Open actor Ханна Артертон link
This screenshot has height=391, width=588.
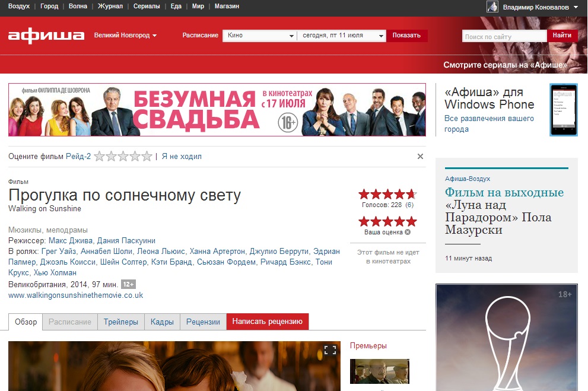(217, 251)
